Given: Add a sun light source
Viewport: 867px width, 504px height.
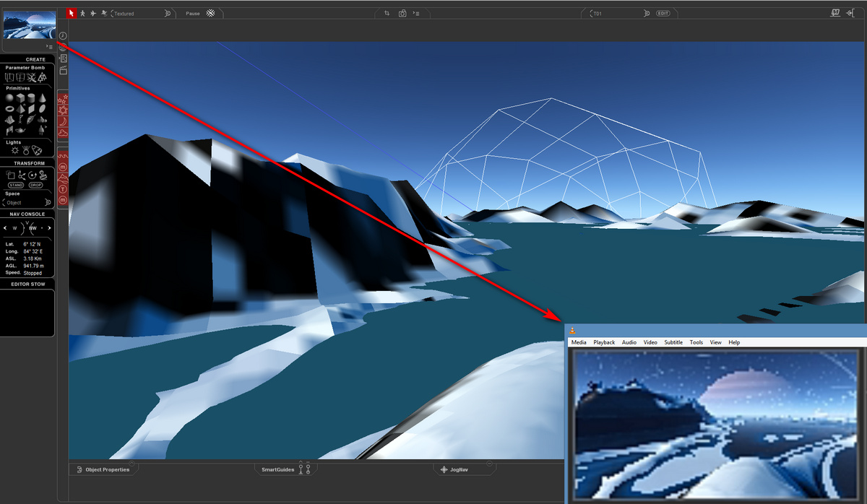Looking at the screenshot, I should (14, 150).
